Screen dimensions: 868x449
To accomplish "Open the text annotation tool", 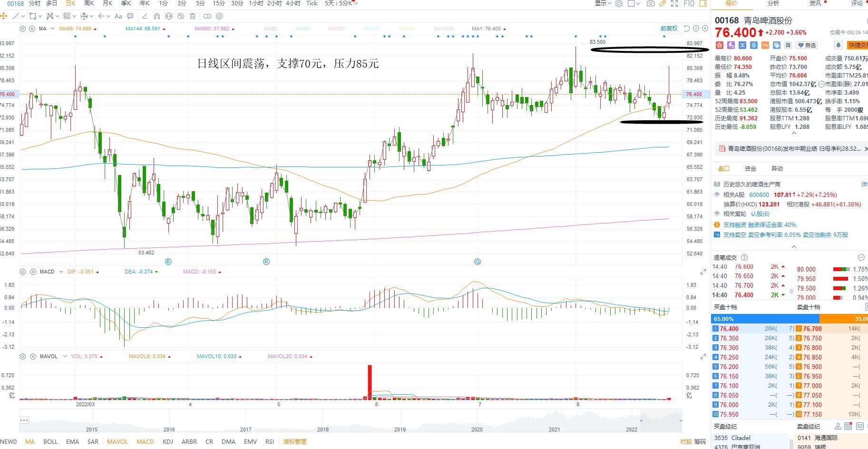I will (118, 16).
